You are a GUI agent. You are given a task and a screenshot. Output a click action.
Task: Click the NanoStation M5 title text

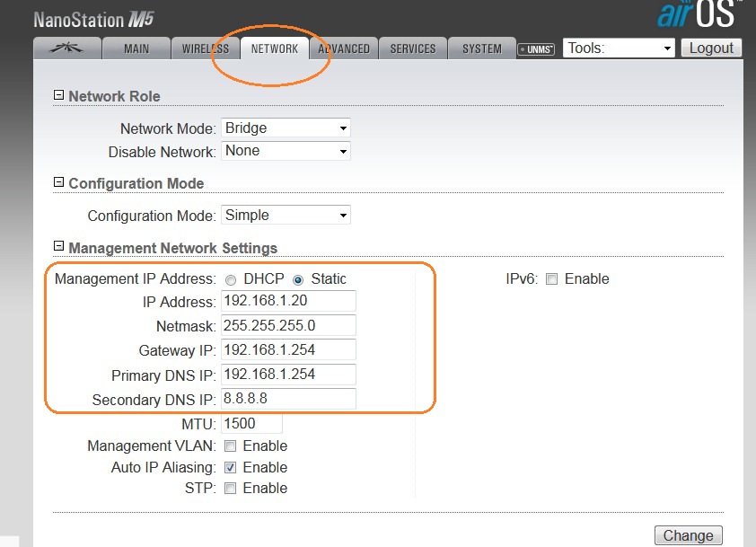(x=93, y=20)
